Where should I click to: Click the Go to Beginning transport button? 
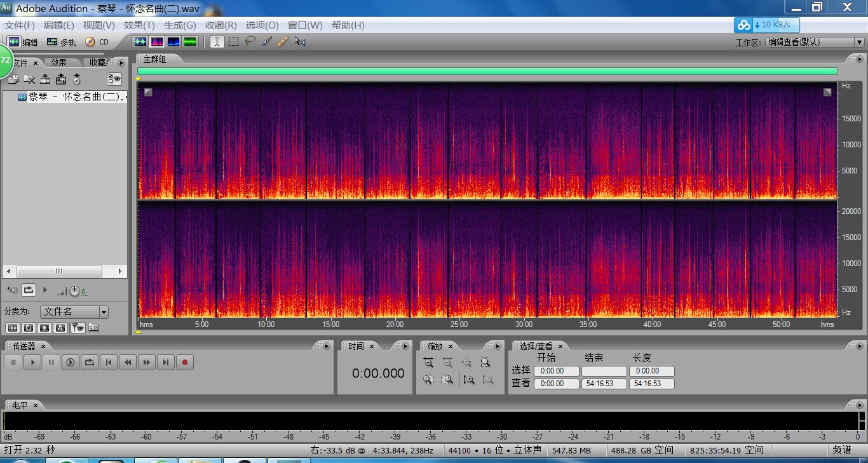pyautogui.click(x=109, y=363)
